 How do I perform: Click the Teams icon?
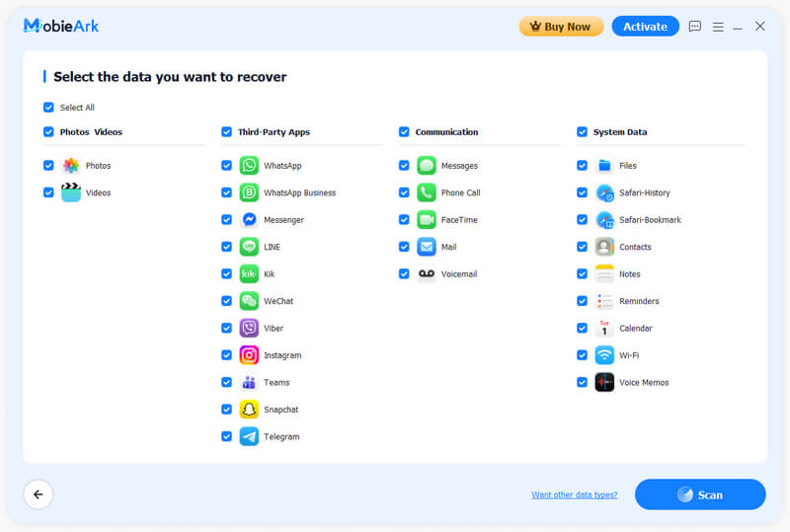click(249, 382)
